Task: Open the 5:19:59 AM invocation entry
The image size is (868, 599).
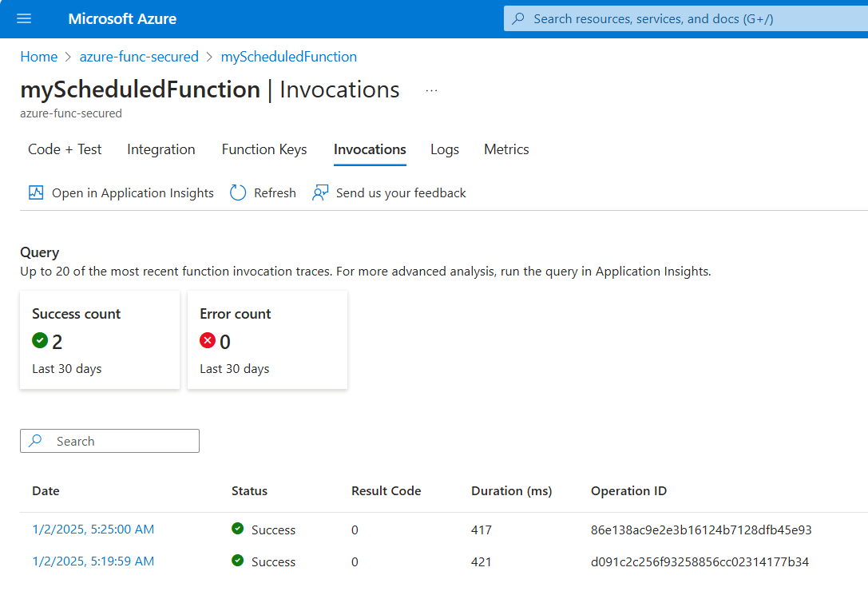Action: [93, 561]
